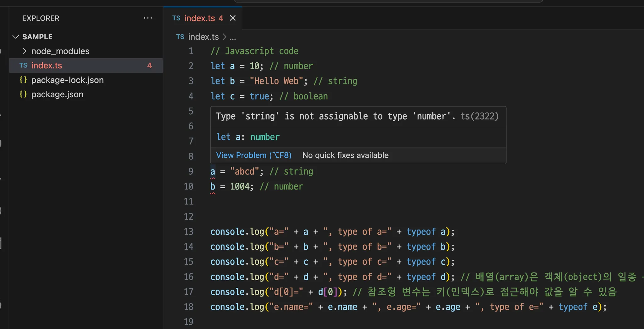644x329 pixels.
Task: Open package-lock.json from the Explorer
Action: [67, 80]
